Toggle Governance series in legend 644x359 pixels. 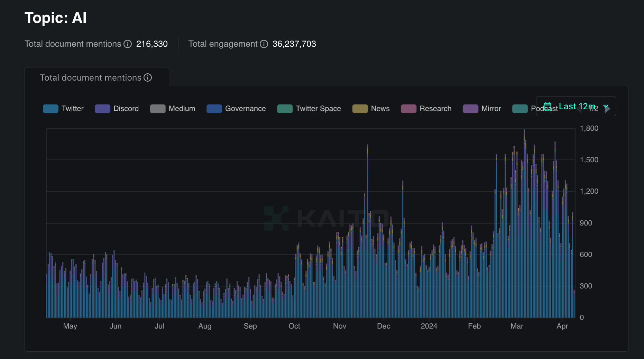[x=236, y=109]
